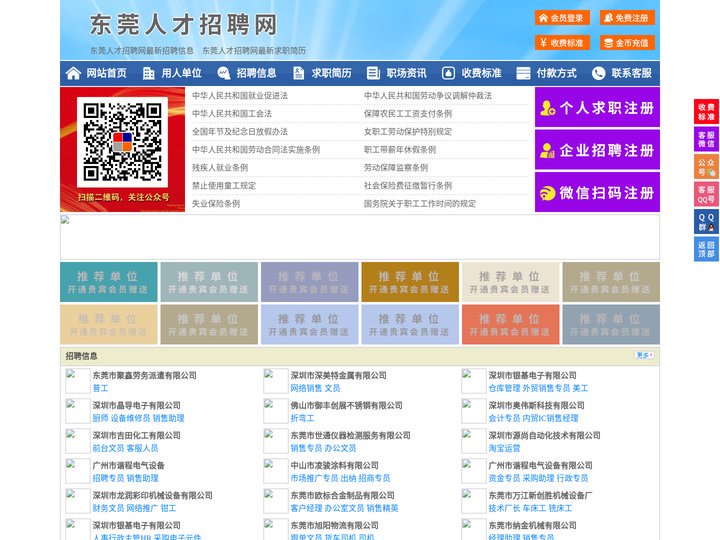Click the QR code image

(x=122, y=142)
